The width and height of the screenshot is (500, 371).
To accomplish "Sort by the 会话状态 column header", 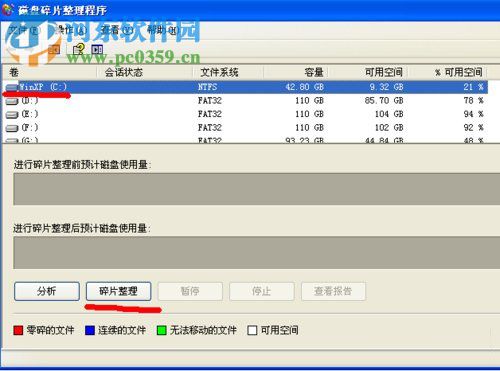I will [x=145, y=72].
